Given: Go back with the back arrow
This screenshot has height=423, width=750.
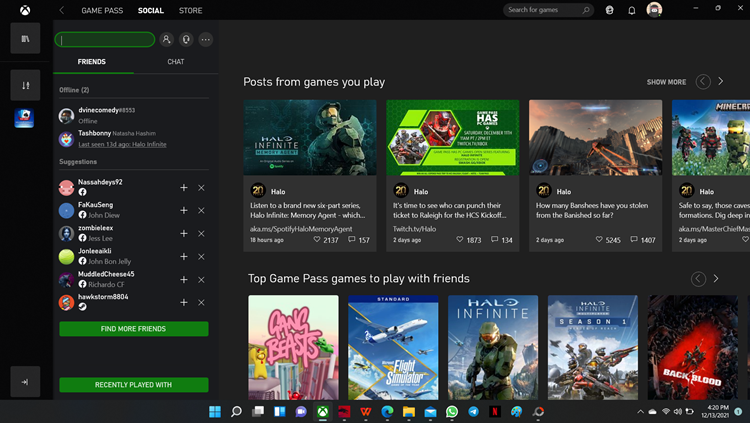Looking at the screenshot, I should coord(62,10).
